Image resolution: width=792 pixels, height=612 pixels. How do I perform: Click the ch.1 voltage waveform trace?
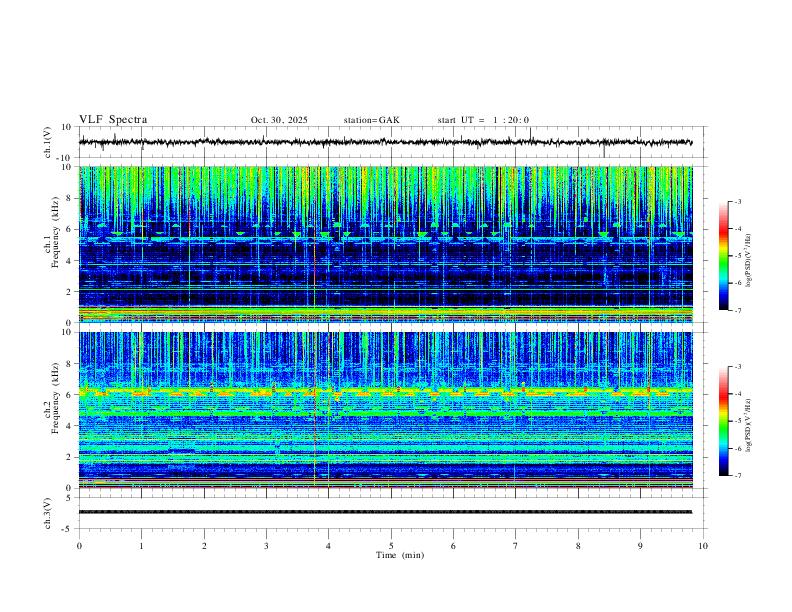point(385,142)
